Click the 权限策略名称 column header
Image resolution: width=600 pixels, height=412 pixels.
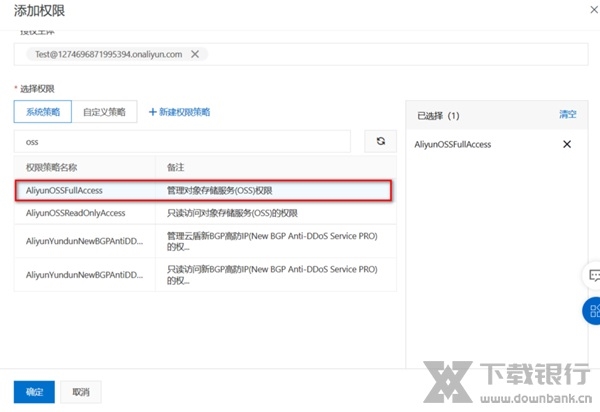click(x=51, y=167)
